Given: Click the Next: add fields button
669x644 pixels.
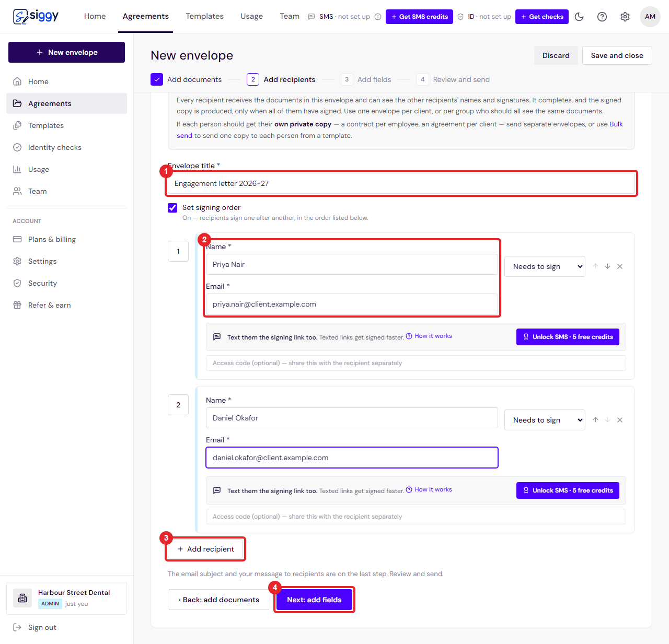Looking at the screenshot, I should 314,600.
